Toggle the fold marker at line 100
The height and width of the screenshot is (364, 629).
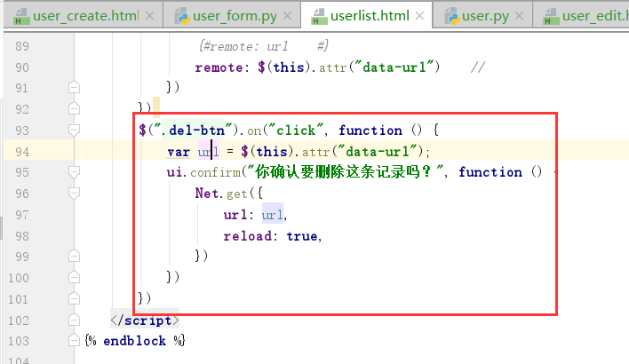pyautogui.click(x=75, y=277)
